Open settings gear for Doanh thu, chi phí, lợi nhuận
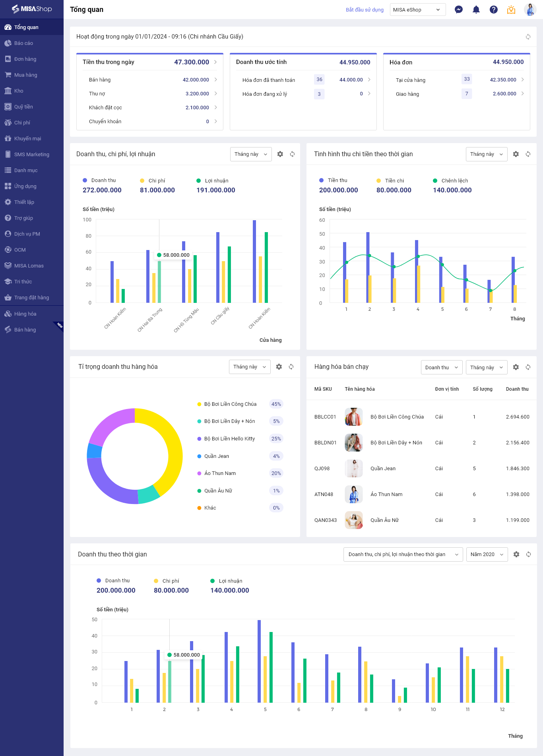Screen dimensions: 543x756 pos(280,154)
